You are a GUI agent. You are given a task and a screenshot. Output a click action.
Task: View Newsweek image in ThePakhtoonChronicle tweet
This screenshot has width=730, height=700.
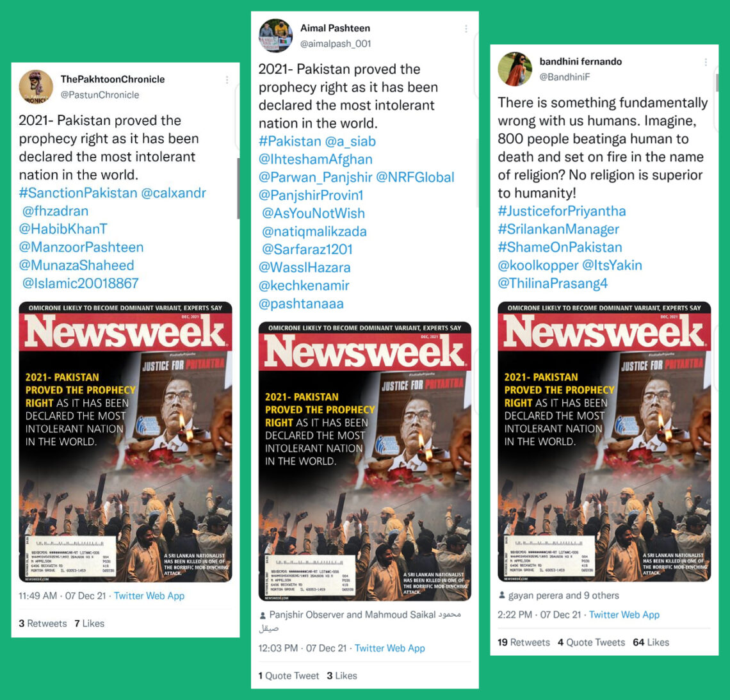pyautogui.click(x=126, y=442)
